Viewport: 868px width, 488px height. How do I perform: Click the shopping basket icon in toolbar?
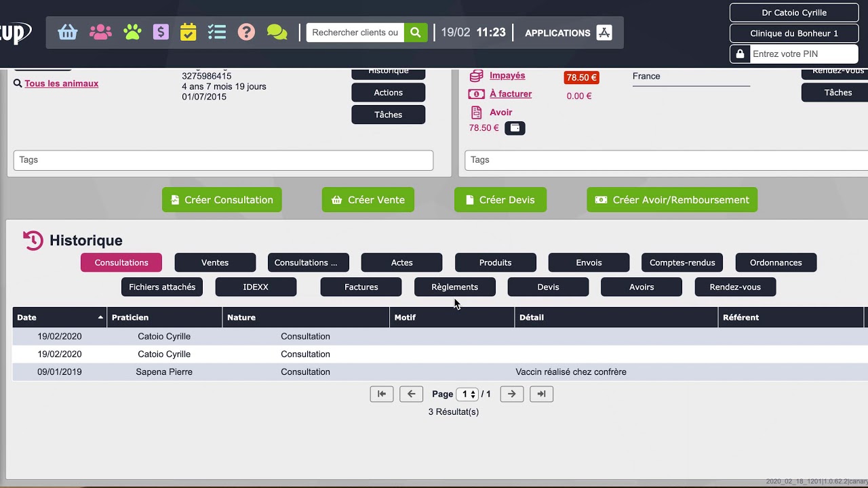(68, 32)
